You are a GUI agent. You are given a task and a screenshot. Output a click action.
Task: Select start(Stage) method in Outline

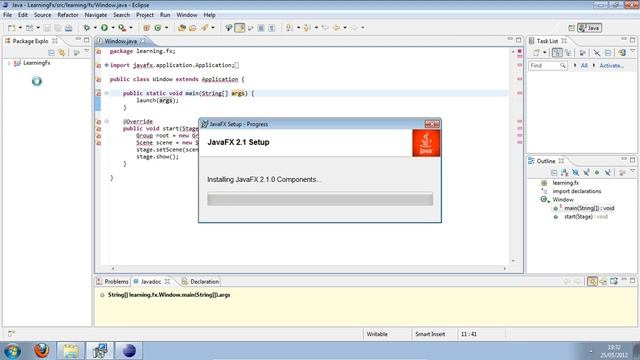(586, 217)
